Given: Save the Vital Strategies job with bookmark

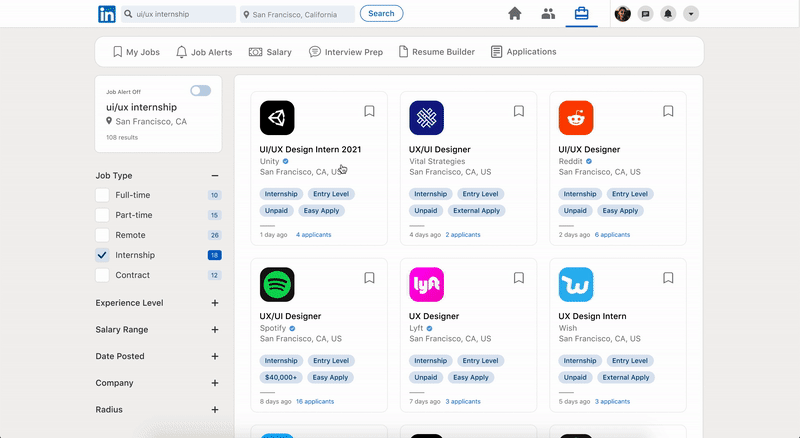Looking at the screenshot, I should (519, 111).
